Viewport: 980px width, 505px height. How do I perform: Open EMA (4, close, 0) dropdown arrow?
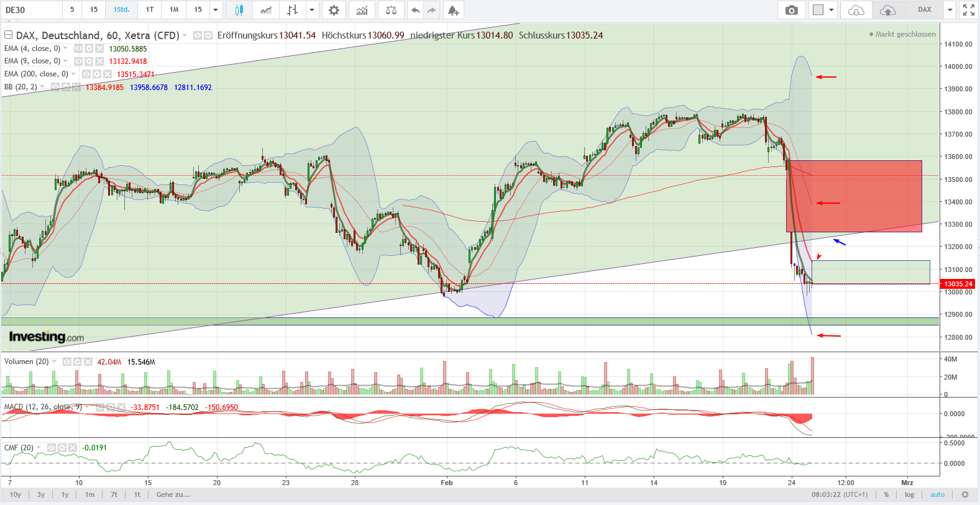[65, 48]
